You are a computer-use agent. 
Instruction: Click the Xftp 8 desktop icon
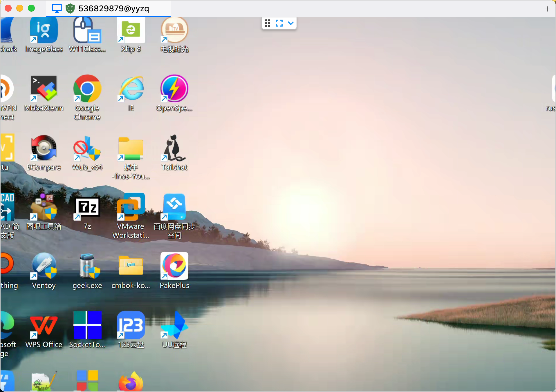coord(131,30)
